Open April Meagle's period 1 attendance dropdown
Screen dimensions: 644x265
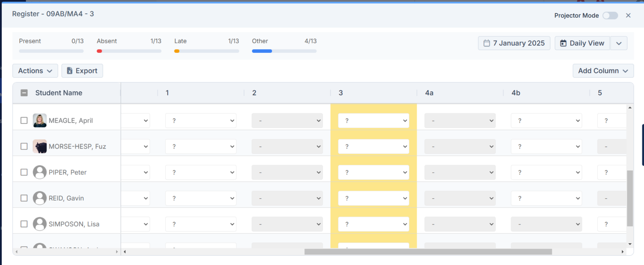pyautogui.click(x=200, y=120)
